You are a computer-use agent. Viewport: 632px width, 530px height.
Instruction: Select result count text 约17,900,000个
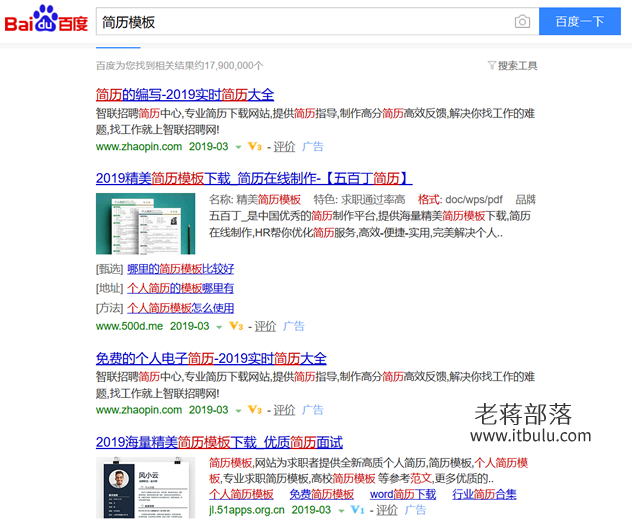tap(229, 65)
